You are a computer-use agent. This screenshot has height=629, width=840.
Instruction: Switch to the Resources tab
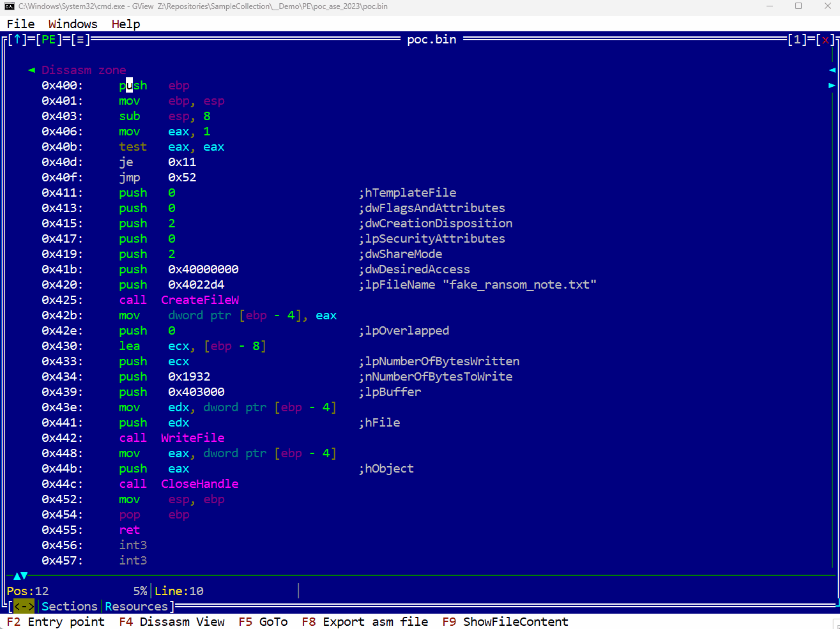tap(136, 607)
